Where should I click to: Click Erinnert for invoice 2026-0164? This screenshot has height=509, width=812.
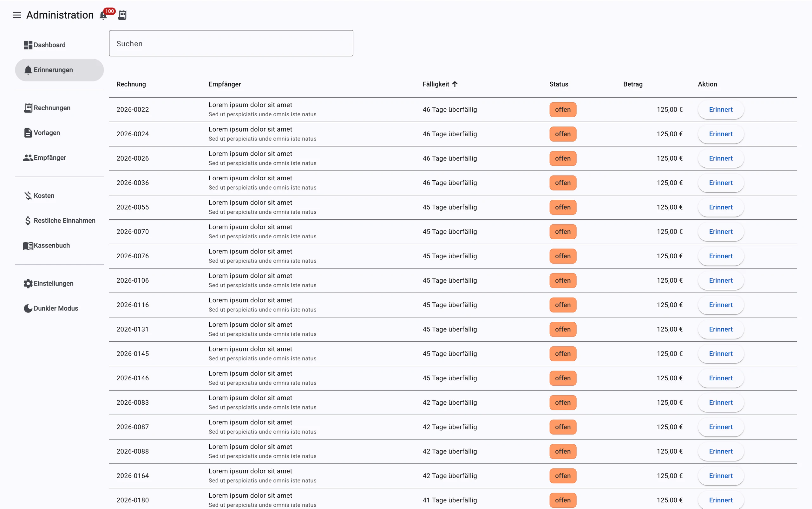pos(721,476)
